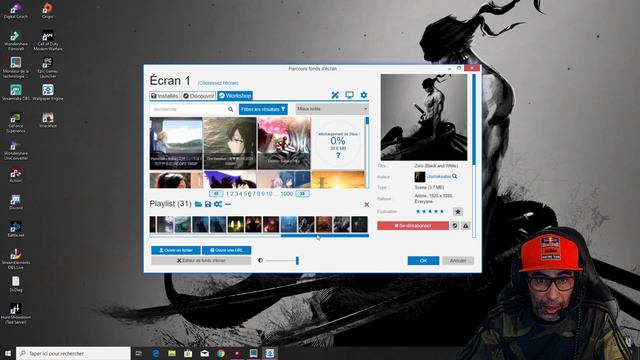Click the author name link in details panel

(x=438, y=176)
